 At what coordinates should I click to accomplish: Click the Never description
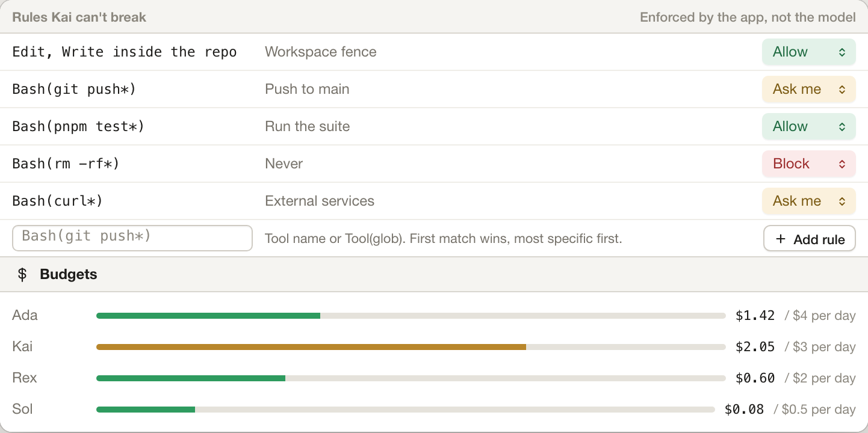284,164
